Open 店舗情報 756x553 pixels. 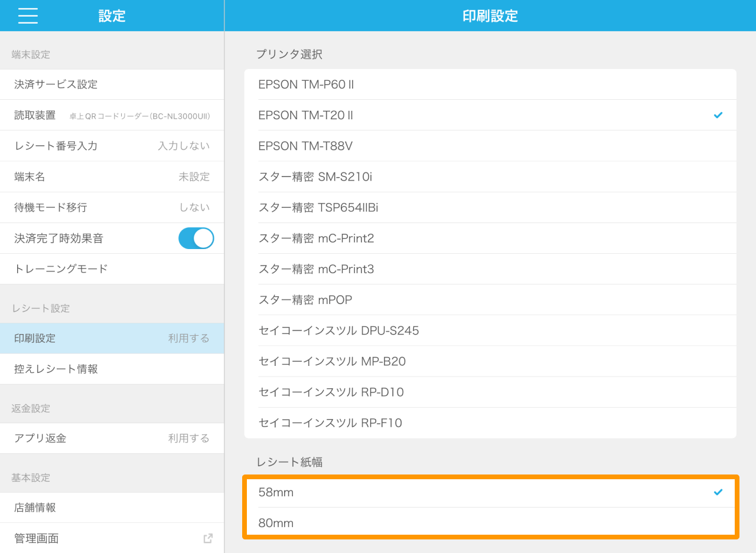(112, 508)
